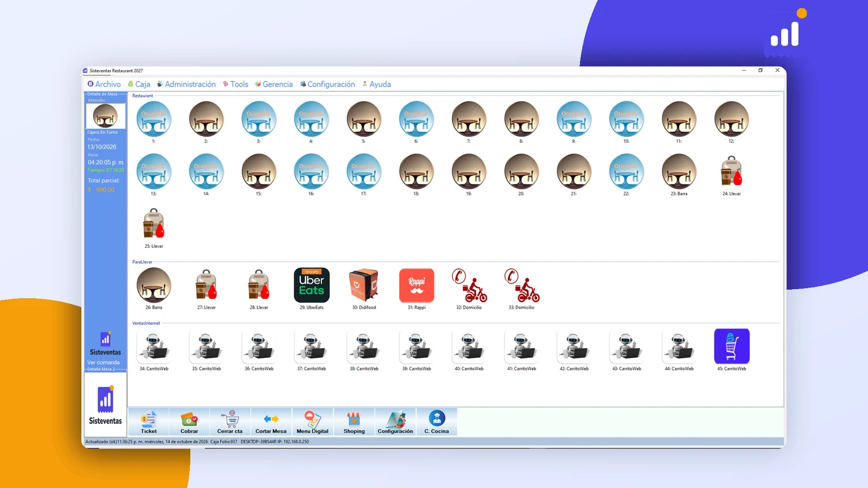Screen dimensions: 868x488
Task: Select occupied table 1
Action: pos(154,119)
